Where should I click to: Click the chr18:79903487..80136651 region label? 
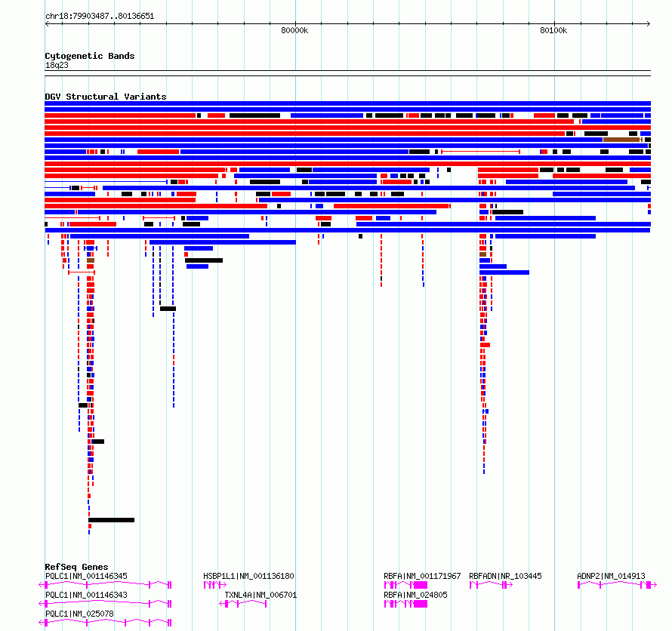tap(100, 17)
